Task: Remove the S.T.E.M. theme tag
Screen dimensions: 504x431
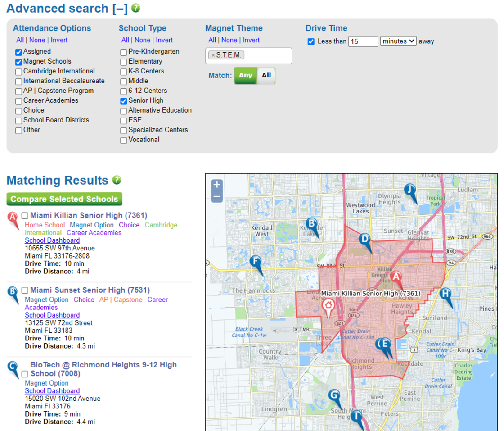Action: coord(213,55)
